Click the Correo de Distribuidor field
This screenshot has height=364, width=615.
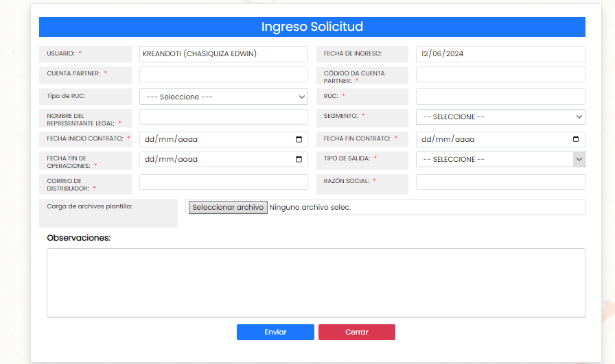[223, 182]
